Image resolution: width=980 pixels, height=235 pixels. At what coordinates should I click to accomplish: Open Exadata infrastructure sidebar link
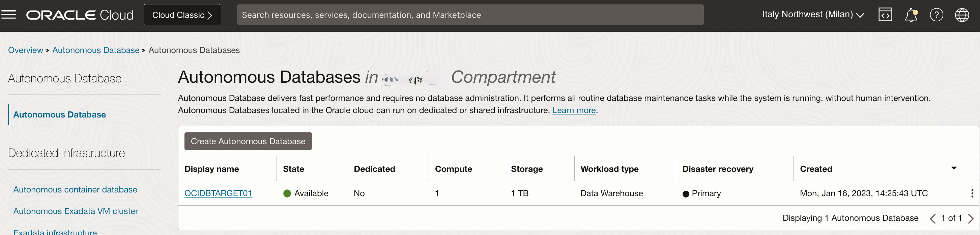[x=55, y=232]
